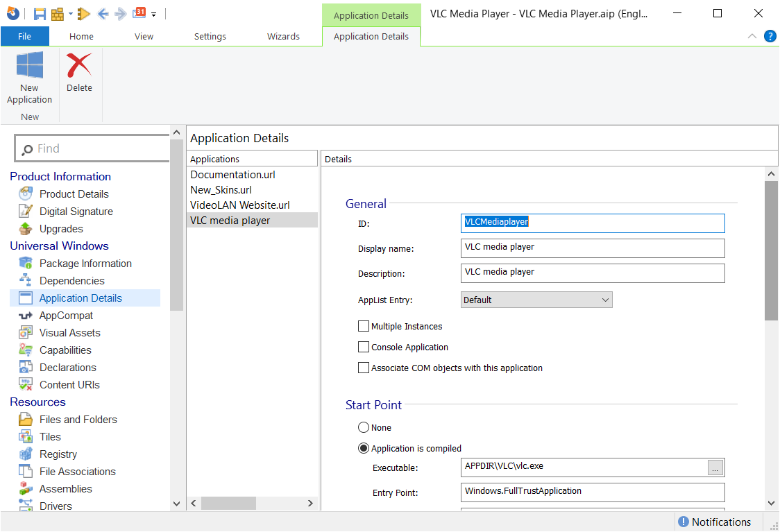Open Files and Folders page
780x532 pixels.
click(78, 420)
